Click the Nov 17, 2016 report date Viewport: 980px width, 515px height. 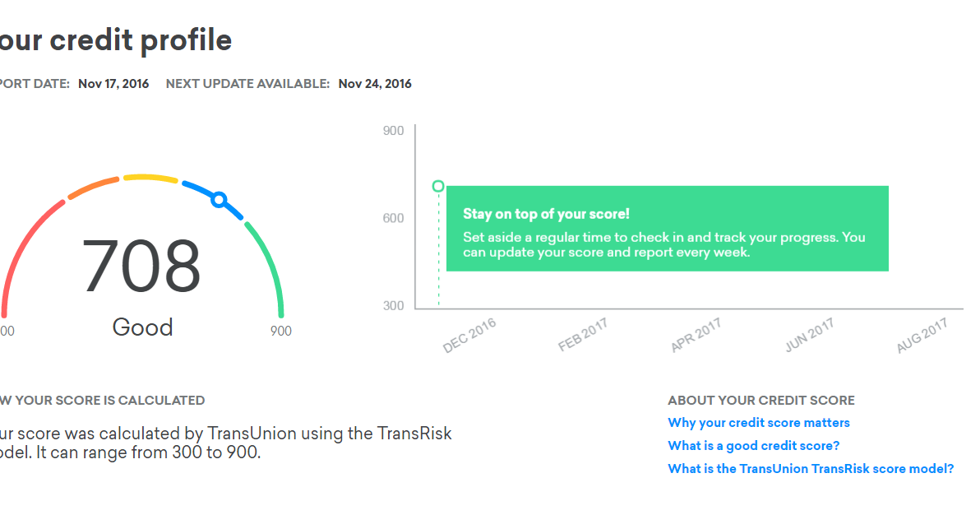point(113,84)
